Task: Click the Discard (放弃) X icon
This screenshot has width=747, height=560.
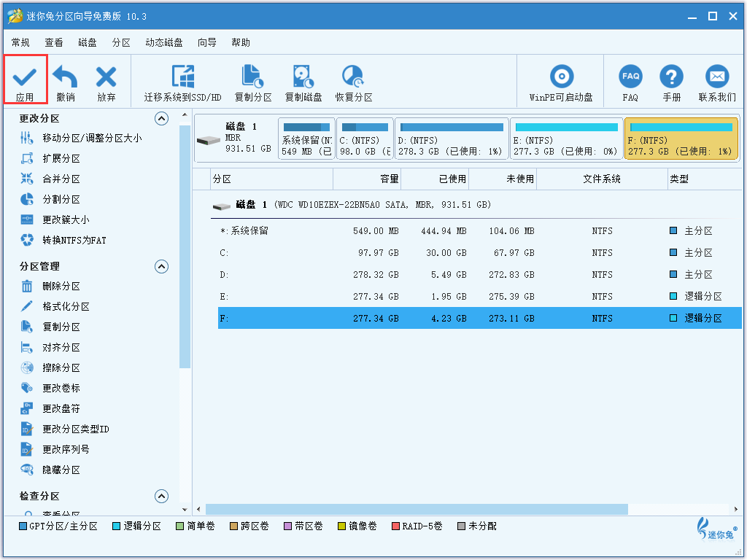Action: click(106, 76)
